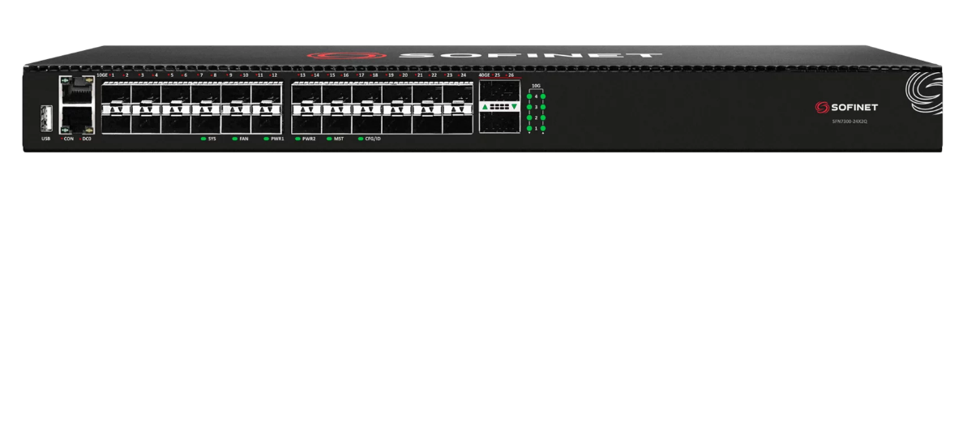Click the port number 24 label
The width and height of the screenshot is (980, 448).
click(x=463, y=75)
